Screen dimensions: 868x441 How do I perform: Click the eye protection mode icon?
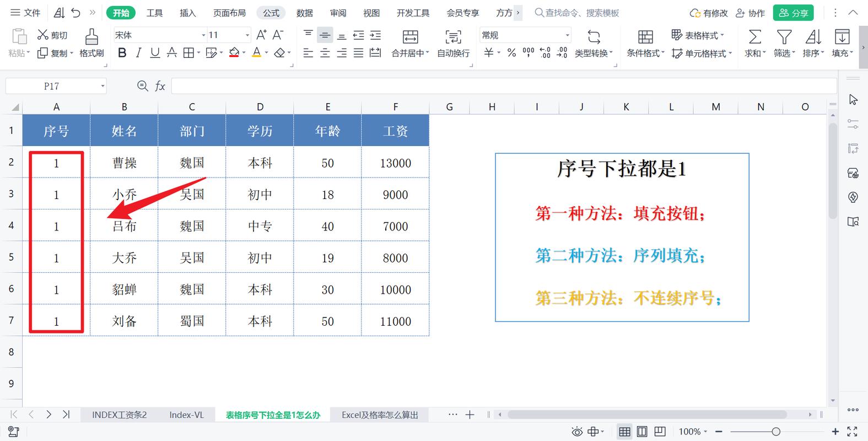pyautogui.click(x=577, y=432)
